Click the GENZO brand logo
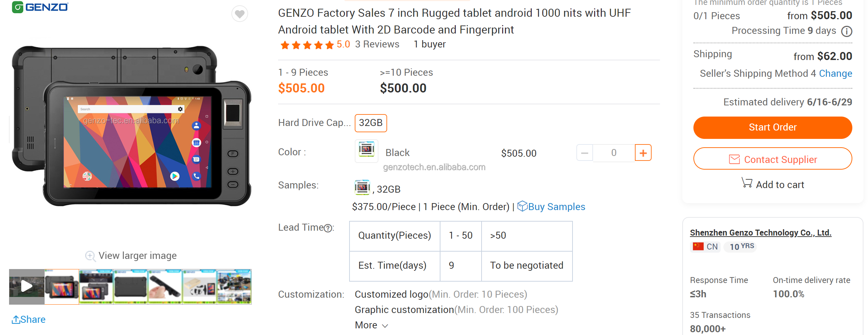The width and height of the screenshot is (868, 335). tap(40, 7)
